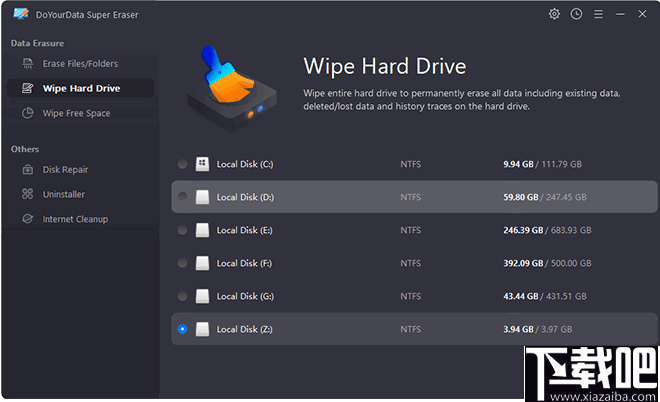Click the Data Erasure section heading
The width and height of the screenshot is (660, 402).
[x=37, y=43]
